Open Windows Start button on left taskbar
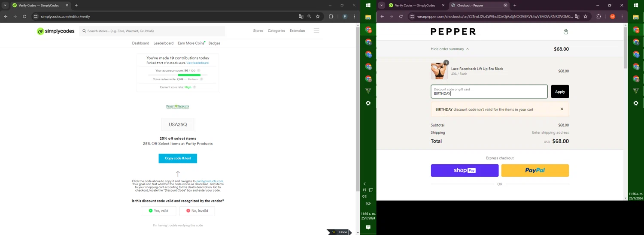Viewport: 644px width, 235px height. click(368, 5)
